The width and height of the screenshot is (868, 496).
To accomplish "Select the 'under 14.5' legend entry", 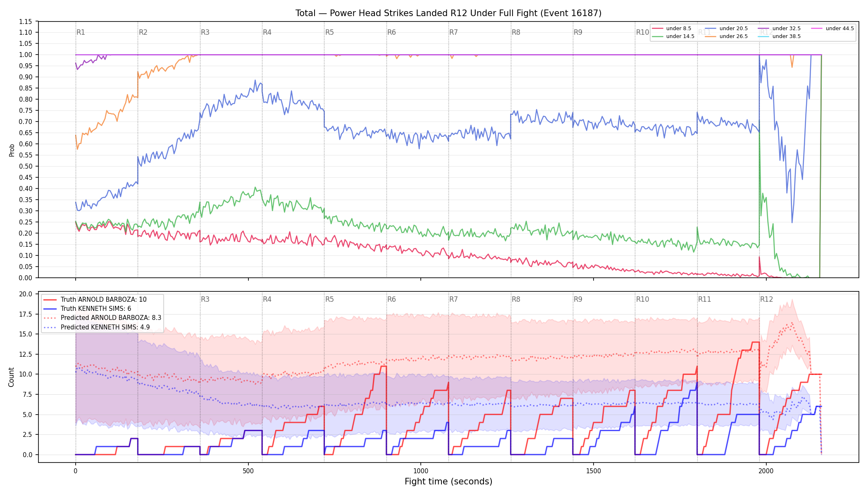I will [673, 36].
